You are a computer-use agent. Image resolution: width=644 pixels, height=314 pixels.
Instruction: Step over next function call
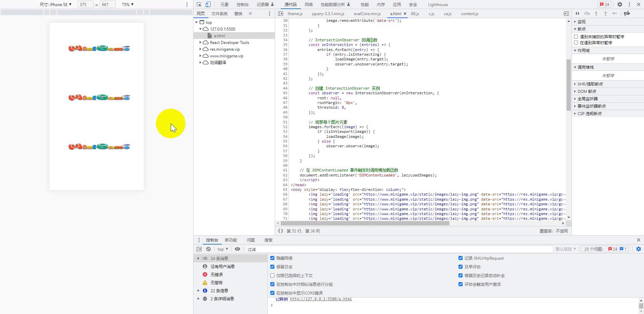[x=587, y=13]
